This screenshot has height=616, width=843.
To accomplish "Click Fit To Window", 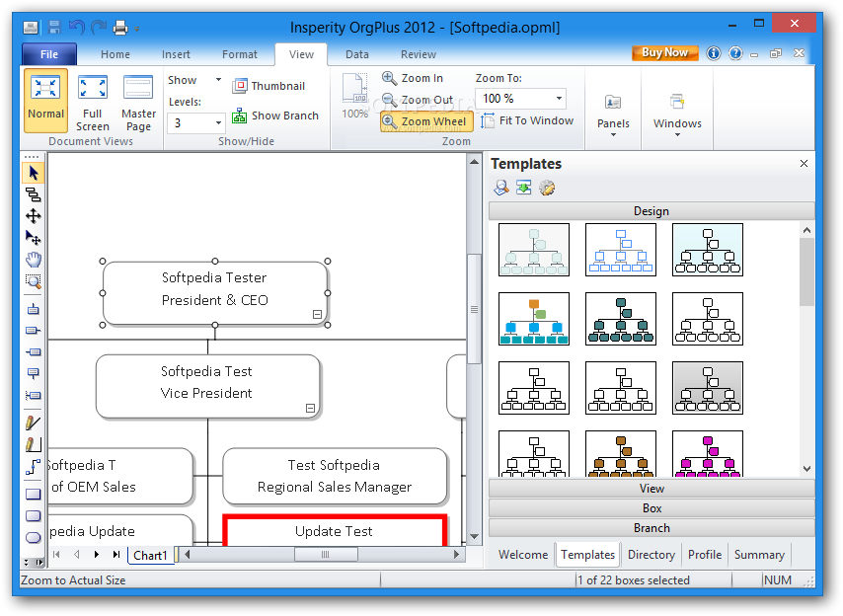I will click(x=527, y=120).
